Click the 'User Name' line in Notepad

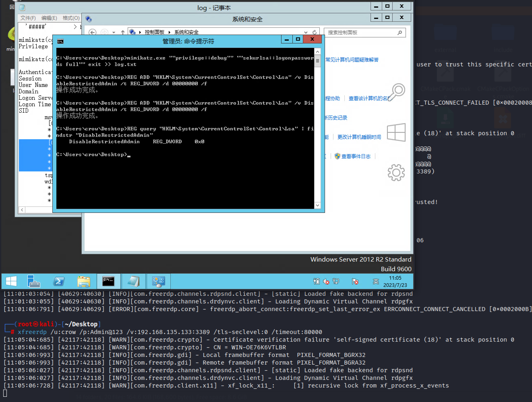click(33, 85)
